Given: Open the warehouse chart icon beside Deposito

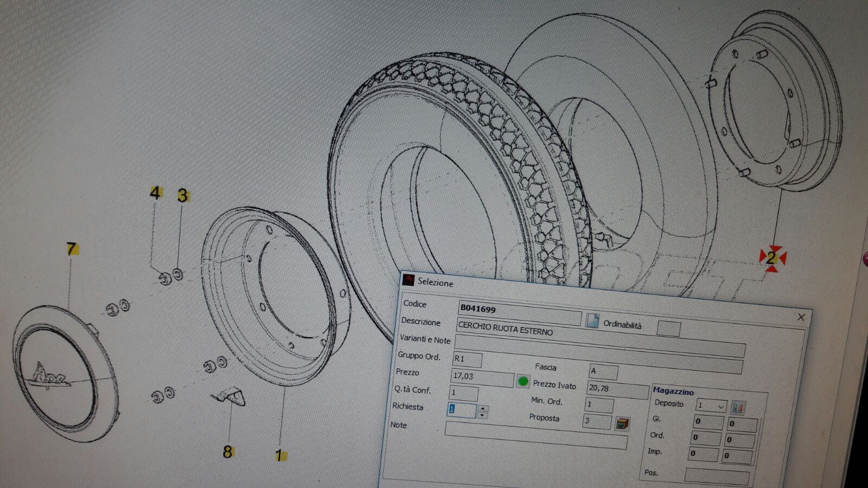Looking at the screenshot, I should (738, 407).
